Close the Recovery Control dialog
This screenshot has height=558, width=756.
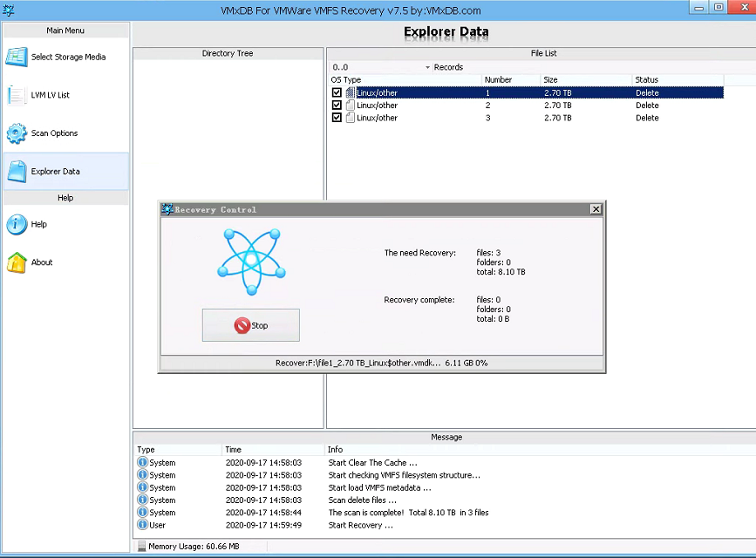tap(596, 209)
